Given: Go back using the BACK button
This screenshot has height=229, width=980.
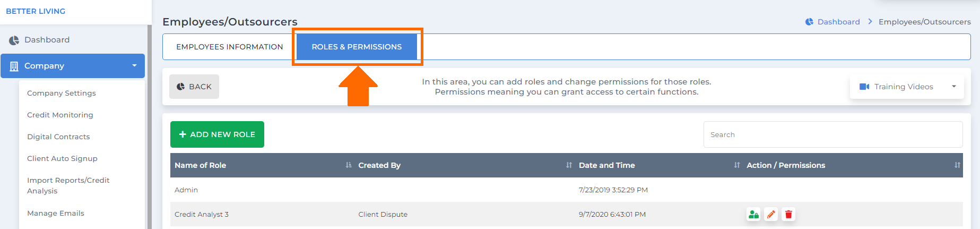Looking at the screenshot, I should click(194, 87).
